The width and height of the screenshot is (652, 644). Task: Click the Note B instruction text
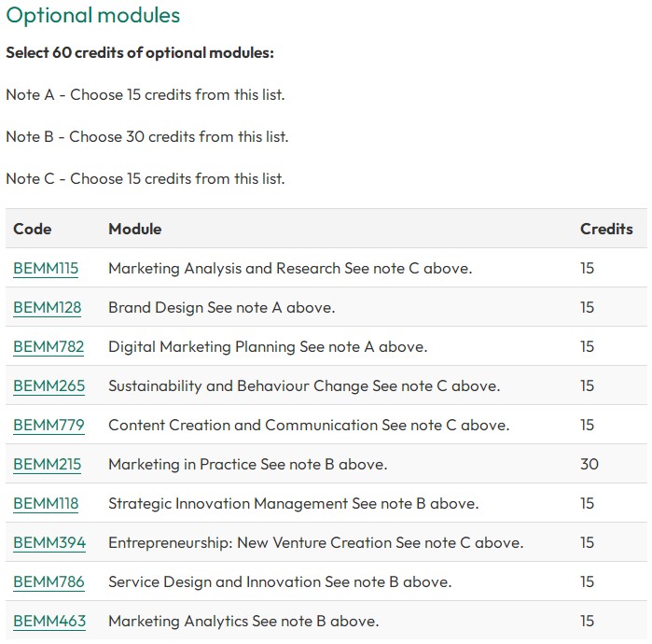tap(147, 137)
